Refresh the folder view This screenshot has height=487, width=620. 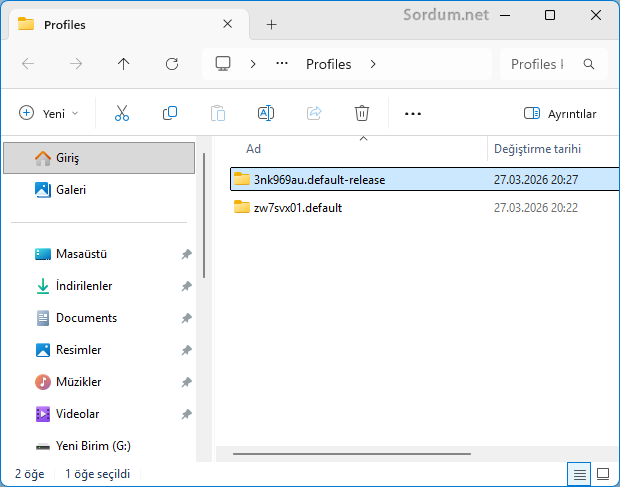(172, 64)
